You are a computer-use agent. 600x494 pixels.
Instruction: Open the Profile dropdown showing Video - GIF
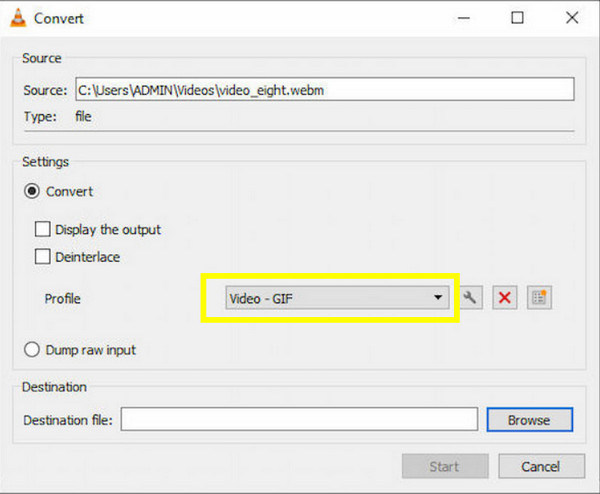click(337, 298)
